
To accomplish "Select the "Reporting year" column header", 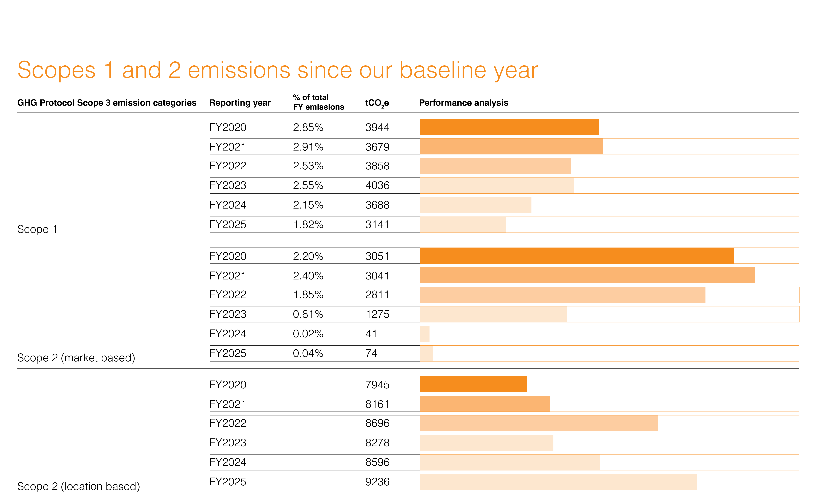I will pyautogui.click(x=240, y=103).
